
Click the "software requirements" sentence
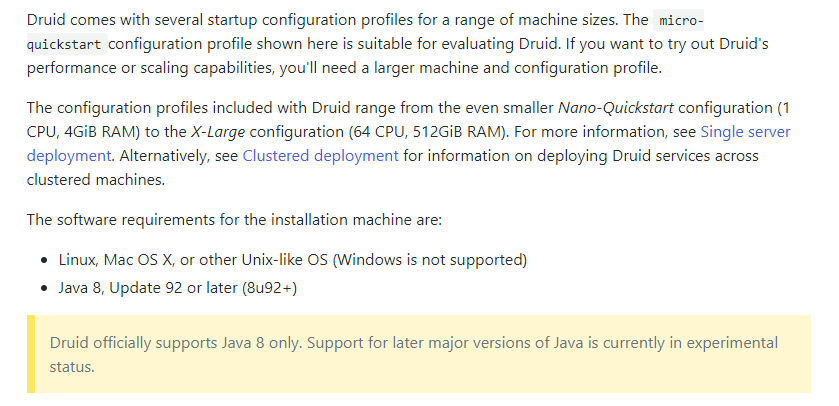(x=234, y=220)
